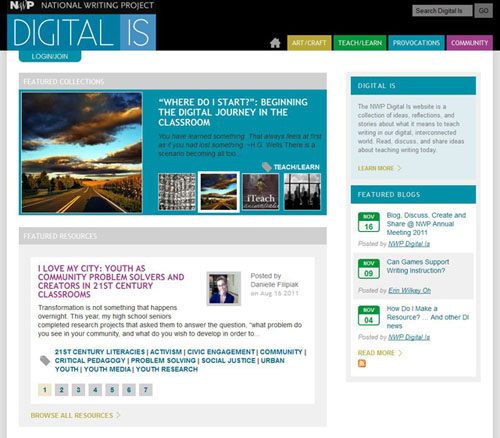Go to the home page icon
The width and height of the screenshot is (500, 438).
[275, 43]
